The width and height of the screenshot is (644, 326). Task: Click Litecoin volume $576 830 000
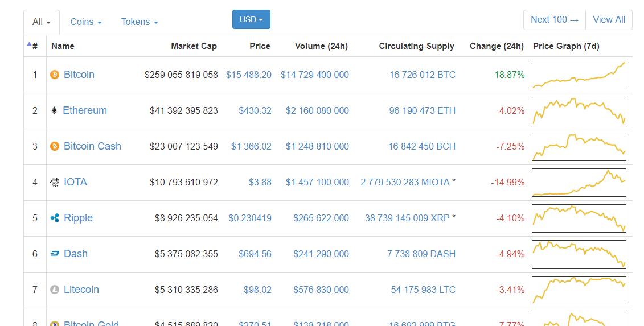click(x=321, y=290)
